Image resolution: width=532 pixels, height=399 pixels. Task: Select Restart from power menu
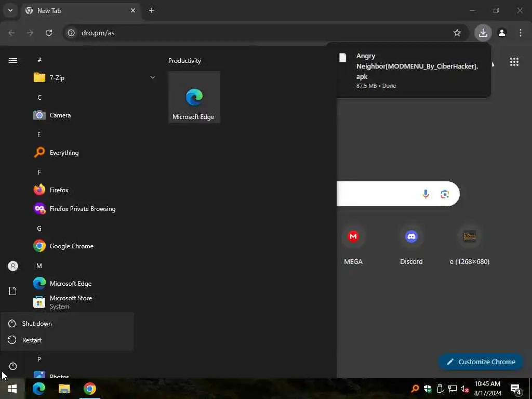67,340
